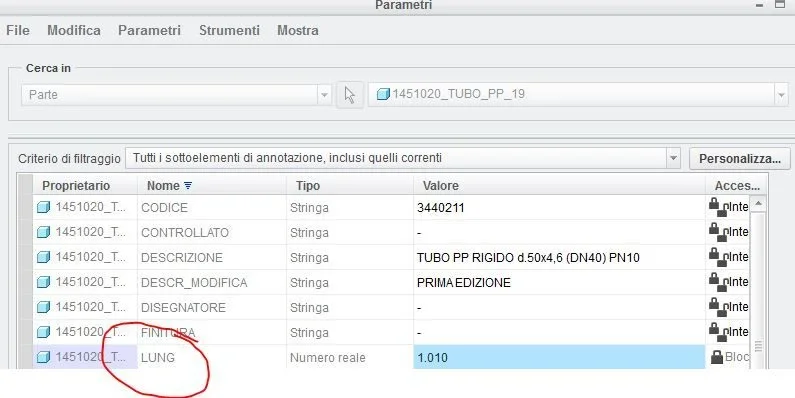Click the lock icon in CONTROLLATO row
This screenshot has width=795, height=398.
point(717,231)
